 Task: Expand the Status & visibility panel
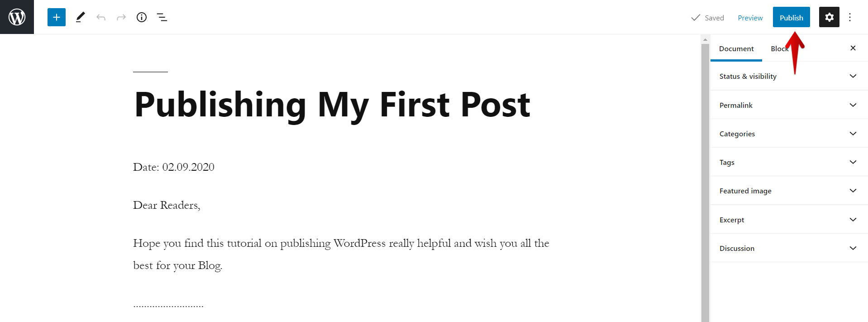click(789, 76)
